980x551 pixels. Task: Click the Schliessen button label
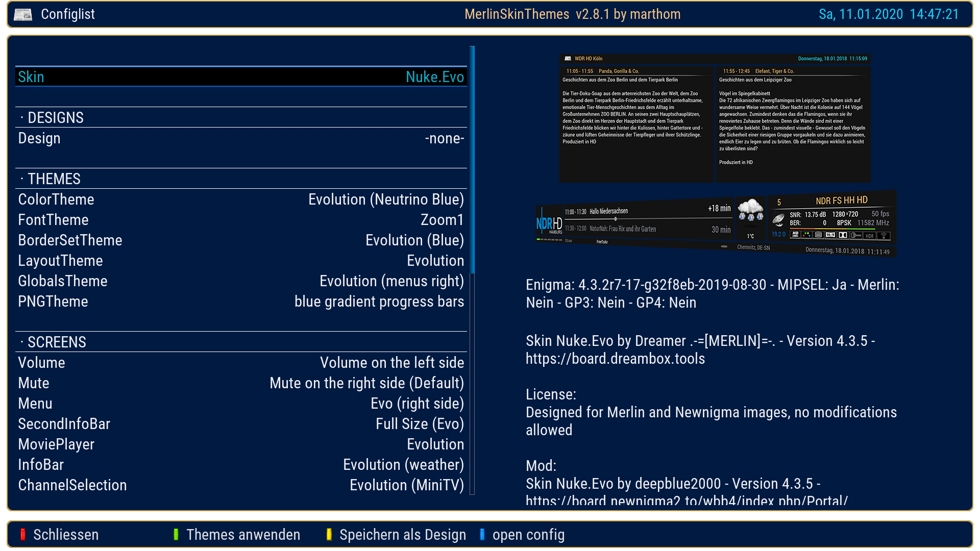pyautogui.click(x=66, y=535)
